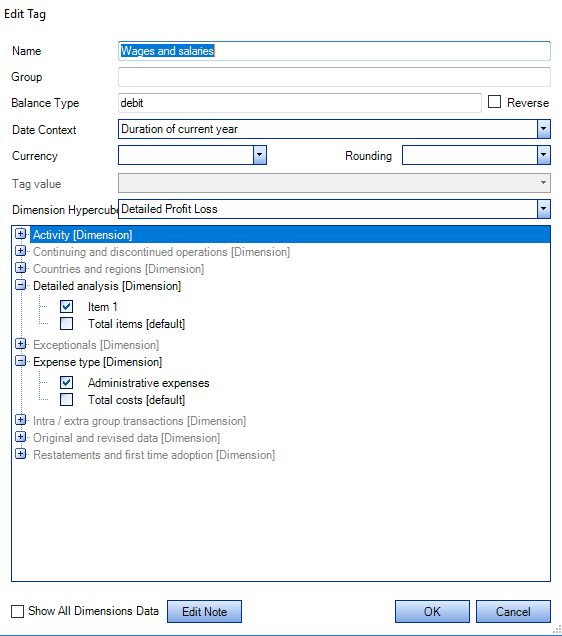The height and width of the screenshot is (636, 562).
Task: Click the Name field with Wages and salaries
Action: tap(334, 51)
